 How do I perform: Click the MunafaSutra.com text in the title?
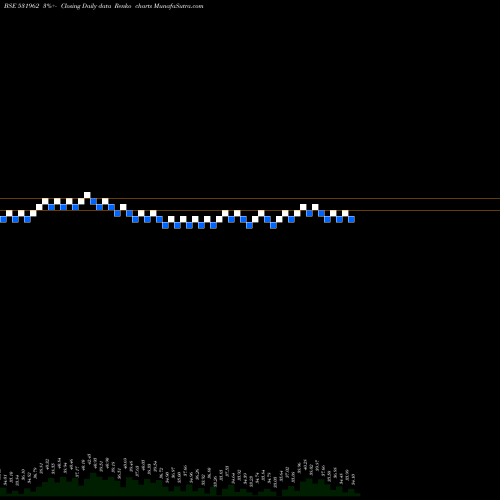tap(178, 6)
